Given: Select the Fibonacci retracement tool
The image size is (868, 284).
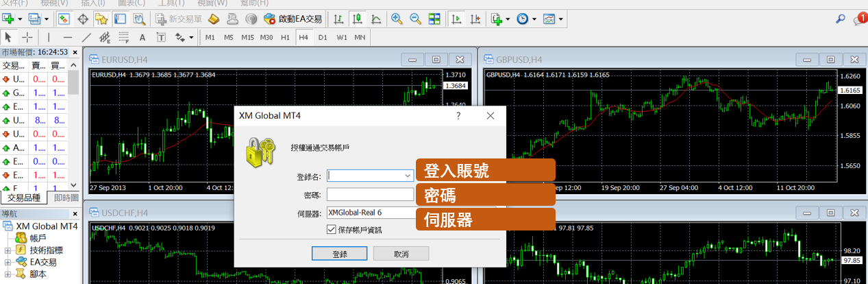Looking at the screenshot, I should (x=124, y=37).
